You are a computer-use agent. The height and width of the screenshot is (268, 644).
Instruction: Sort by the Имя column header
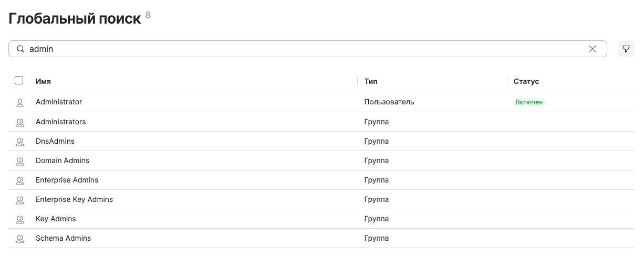tap(43, 81)
